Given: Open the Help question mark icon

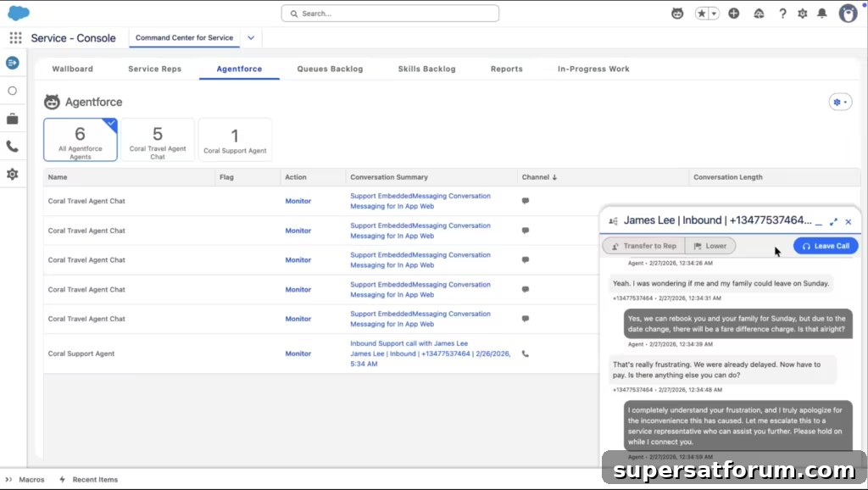Looking at the screenshot, I should point(782,14).
